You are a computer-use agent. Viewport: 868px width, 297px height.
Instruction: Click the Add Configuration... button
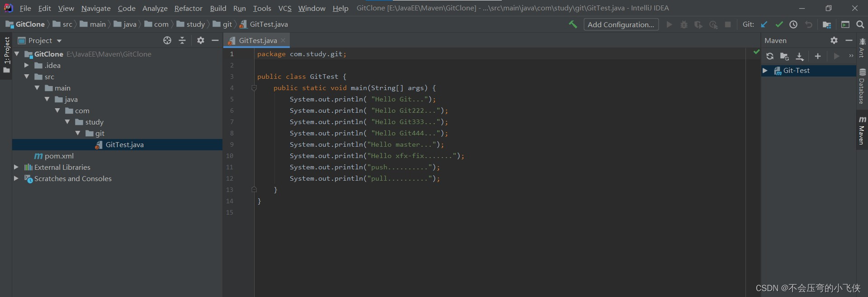point(621,24)
